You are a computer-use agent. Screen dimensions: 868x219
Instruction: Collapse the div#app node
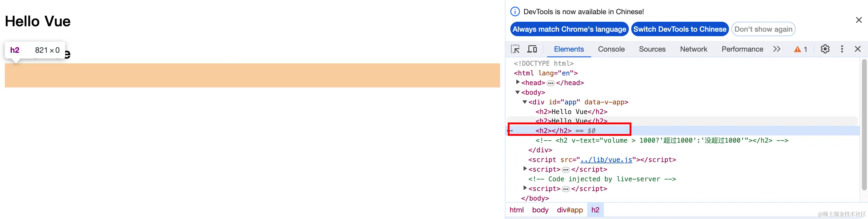coord(525,102)
